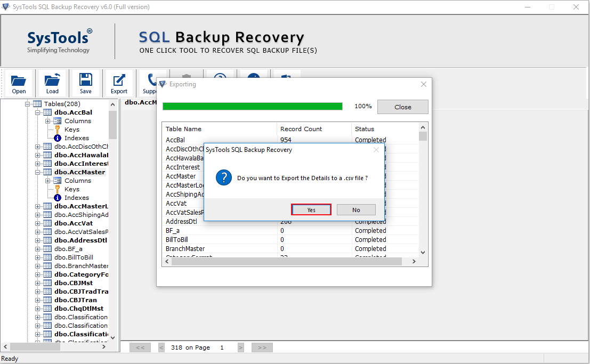The height and width of the screenshot is (364, 590).
Task: Select dbo.BillToBill in the tree
Action: pyautogui.click(x=74, y=257)
